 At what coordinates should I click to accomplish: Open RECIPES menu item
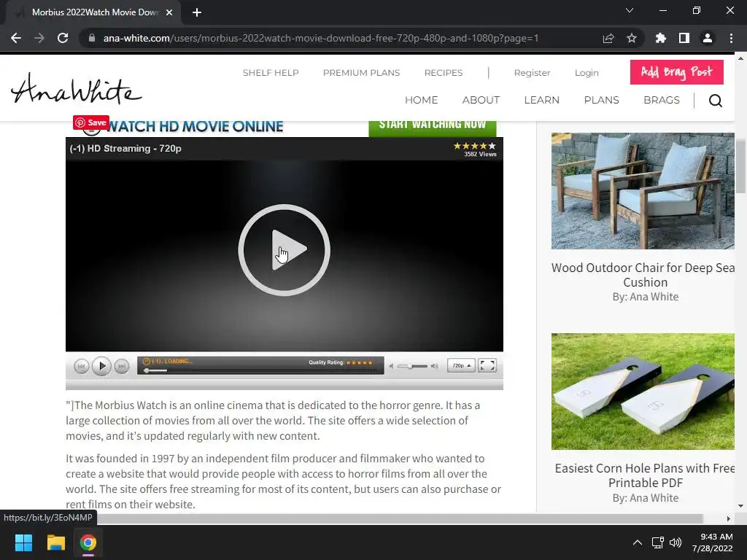[x=444, y=73]
